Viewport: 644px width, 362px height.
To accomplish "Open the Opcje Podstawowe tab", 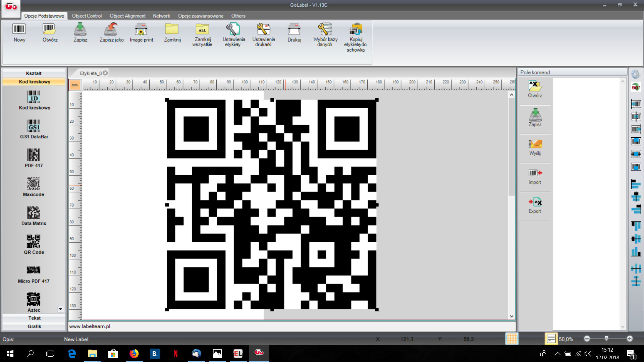I will [x=44, y=16].
